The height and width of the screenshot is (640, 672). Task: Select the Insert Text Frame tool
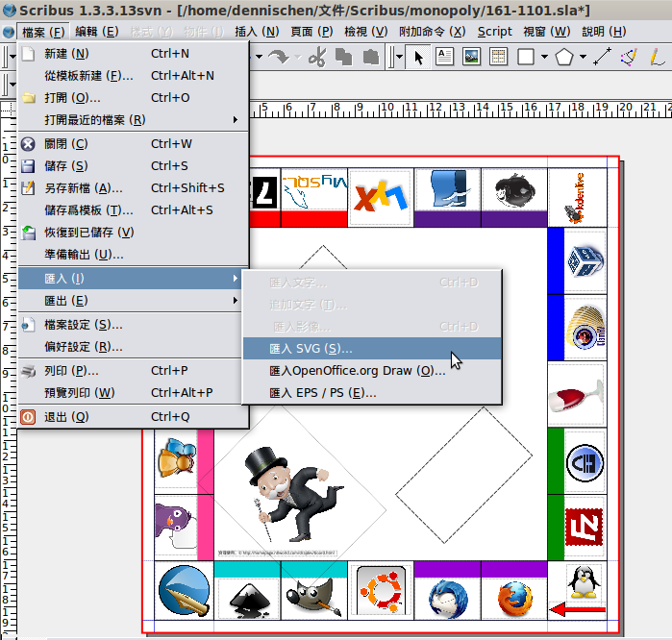point(444,57)
